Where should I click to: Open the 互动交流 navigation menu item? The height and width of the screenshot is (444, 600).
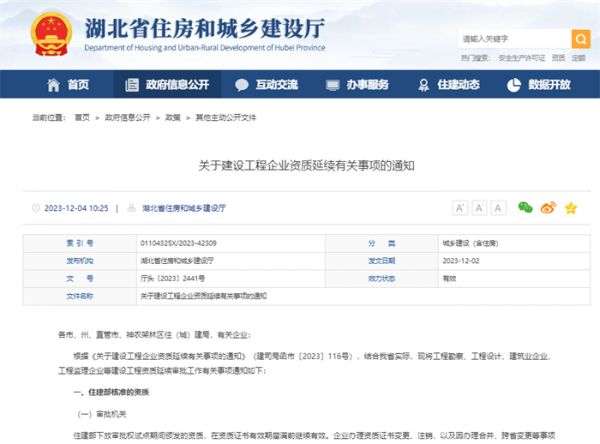(277, 85)
